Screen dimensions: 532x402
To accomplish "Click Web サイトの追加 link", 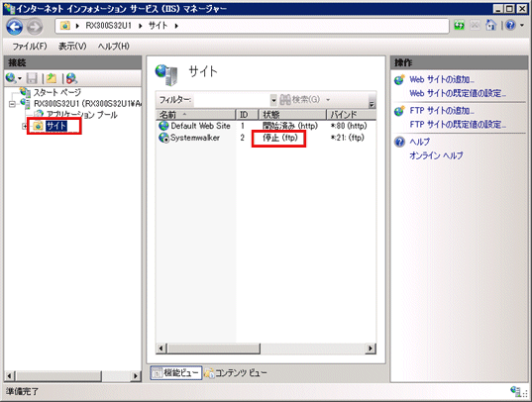I will click(x=442, y=80).
